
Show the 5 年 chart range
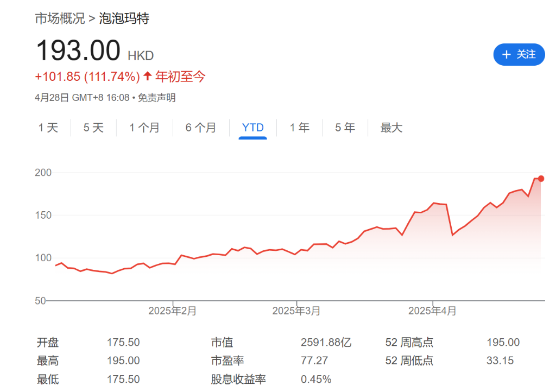(x=345, y=128)
